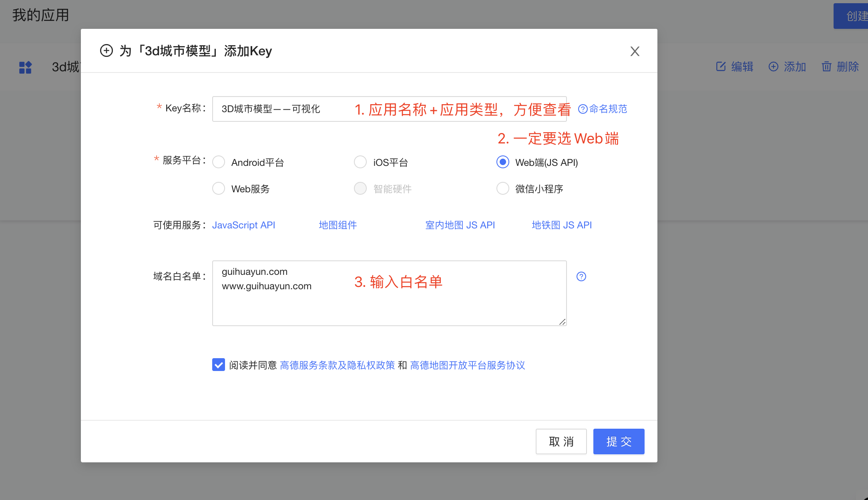
Task: Click the delete trash icon in background page
Action: coord(827,67)
